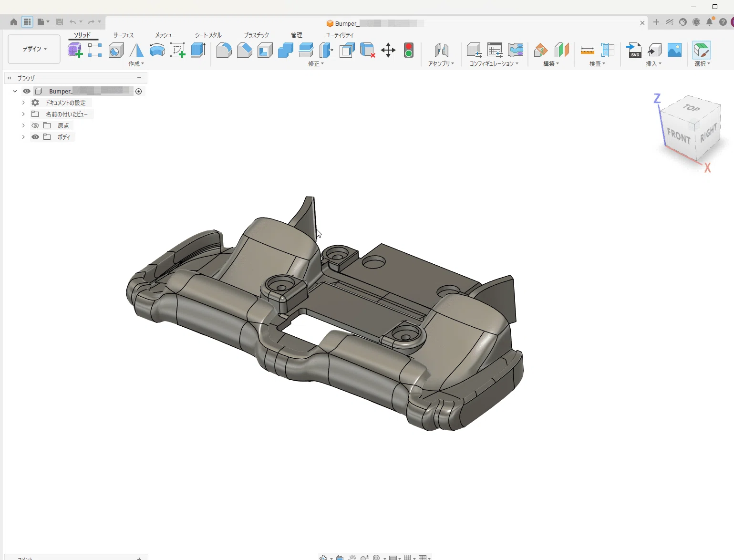Image resolution: width=734 pixels, height=560 pixels.
Task: Expand the ドキュメントの設定 tree node
Action: coord(23,103)
